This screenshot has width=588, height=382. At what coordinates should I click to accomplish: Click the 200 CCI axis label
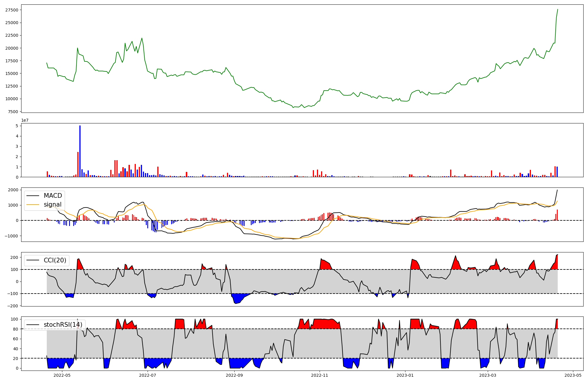click(15, 257)
